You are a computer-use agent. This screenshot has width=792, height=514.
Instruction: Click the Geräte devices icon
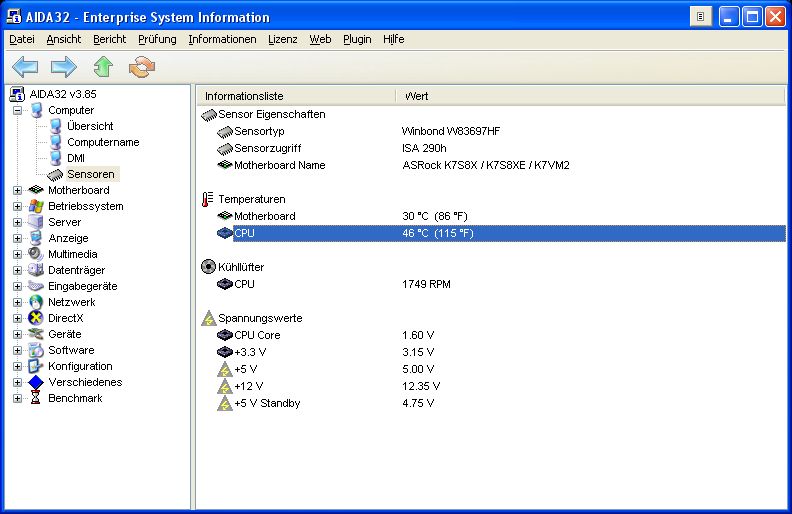pyautogui.click(x=36, y=334)
